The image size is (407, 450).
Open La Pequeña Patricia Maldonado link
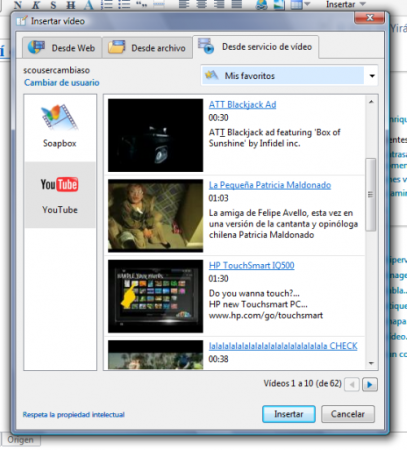(270, 185)
